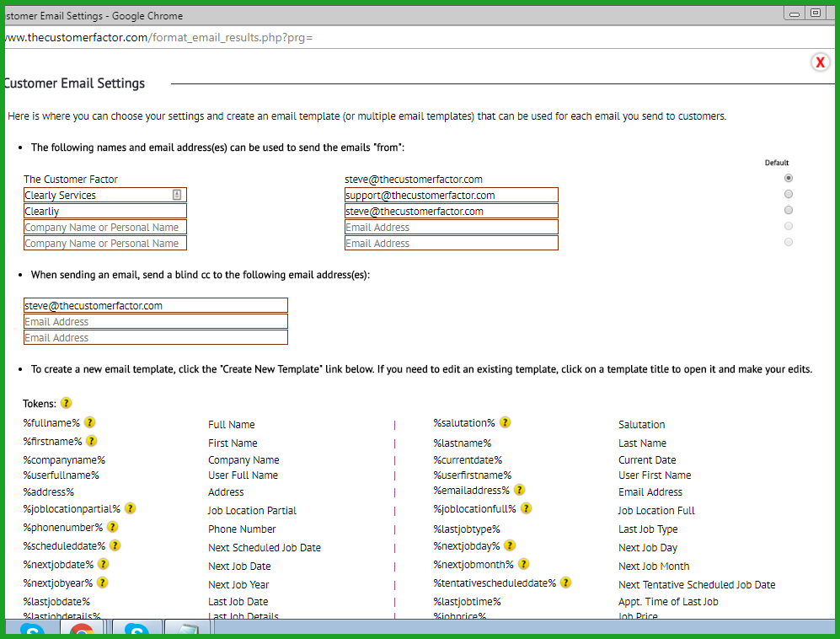Viewport: 840px width, 639px height.
Task: Show help for the %salutation% token
Action: pyautogui.click(x=505, y=422)
